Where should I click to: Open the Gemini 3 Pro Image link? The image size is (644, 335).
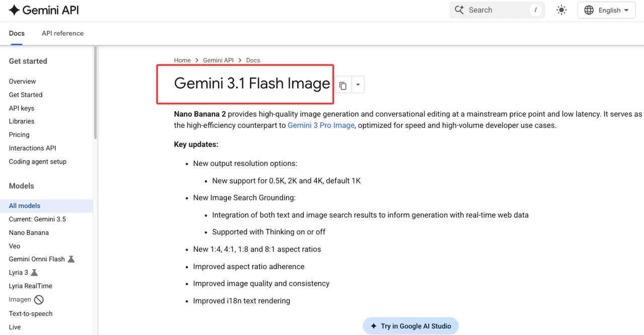(321, 125)
